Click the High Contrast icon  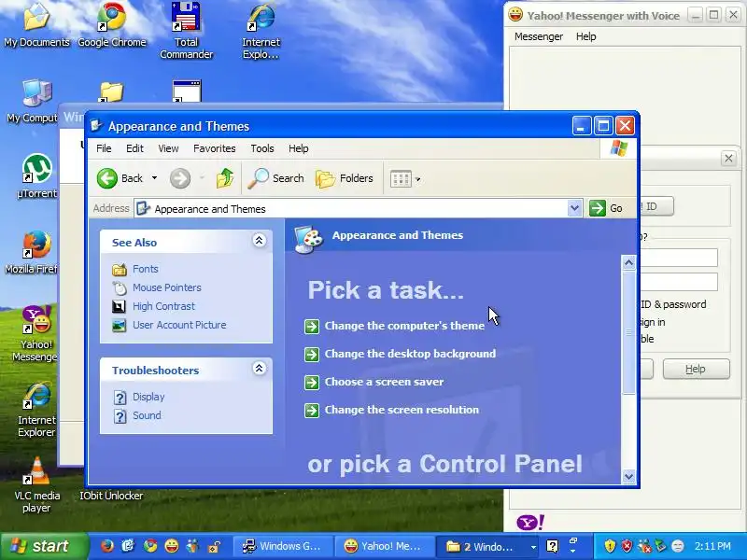tap(120, 307)
